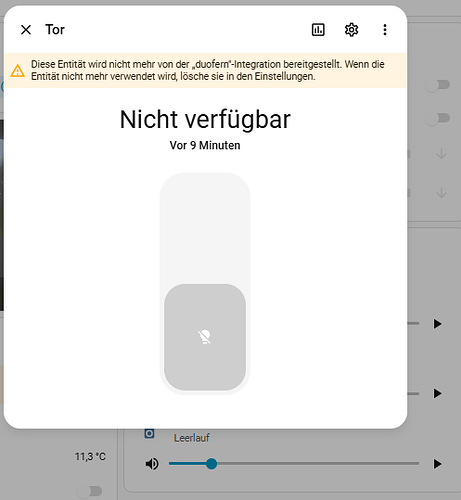Mute using the speaker volume icon

[x=152, y=464]
